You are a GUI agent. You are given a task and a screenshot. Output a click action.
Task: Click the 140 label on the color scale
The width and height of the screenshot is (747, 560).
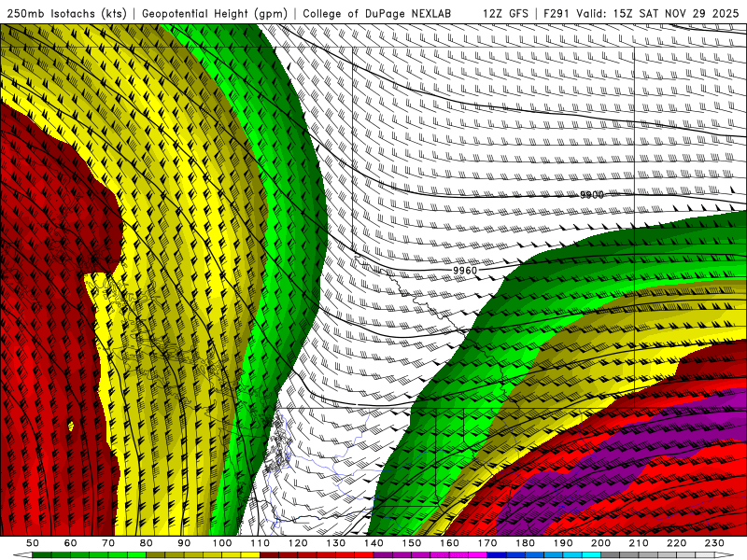[373, 543]
